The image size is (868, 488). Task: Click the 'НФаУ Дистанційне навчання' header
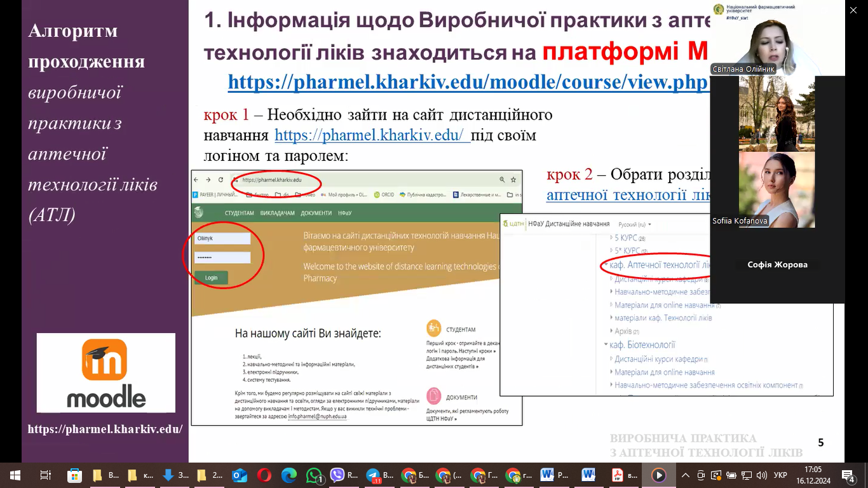point(569,224)
